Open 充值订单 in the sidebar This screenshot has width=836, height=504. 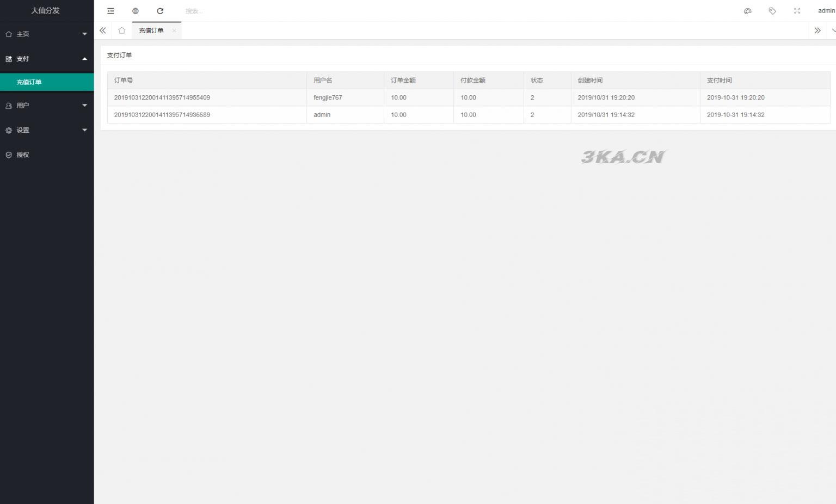pos(47,82)
